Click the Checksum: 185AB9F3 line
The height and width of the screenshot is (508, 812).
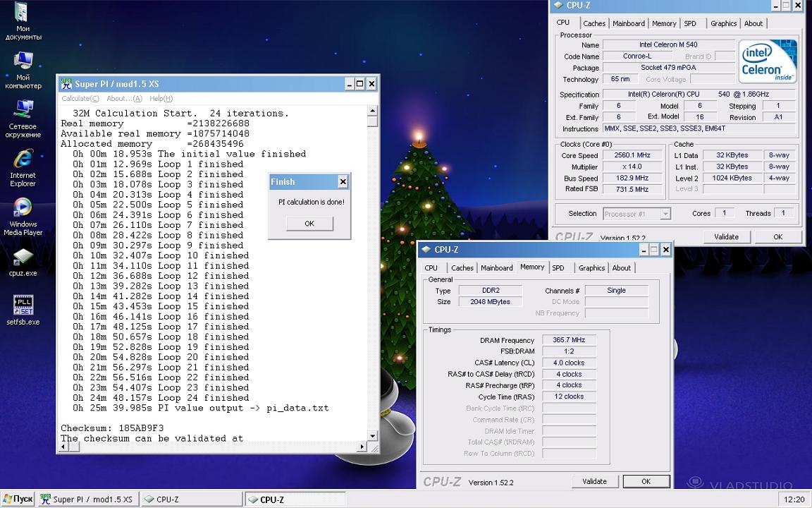point(112,428)
